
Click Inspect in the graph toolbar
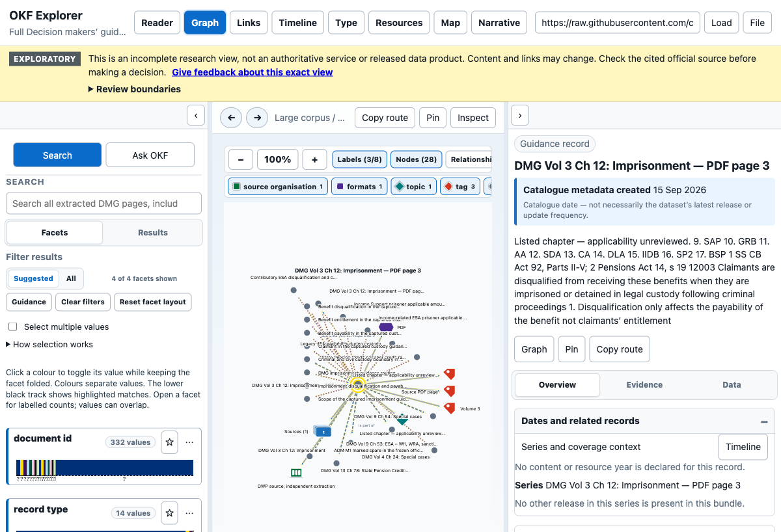click(x=473, y=118)
